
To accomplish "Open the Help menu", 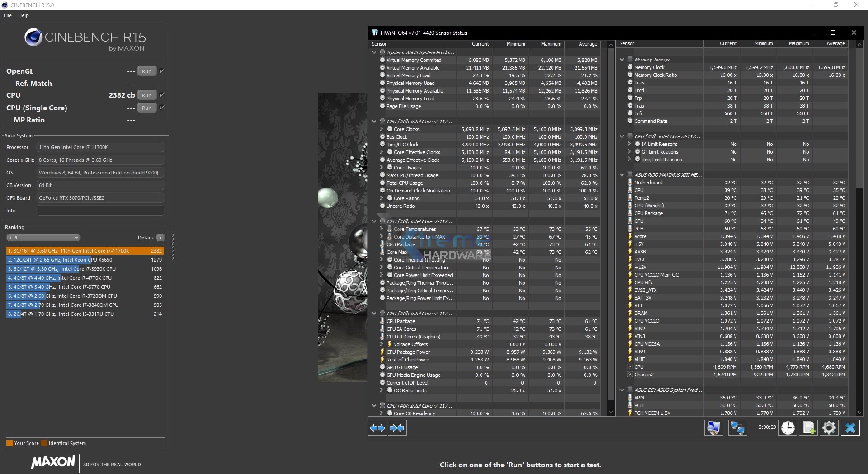I will [24, 15].
